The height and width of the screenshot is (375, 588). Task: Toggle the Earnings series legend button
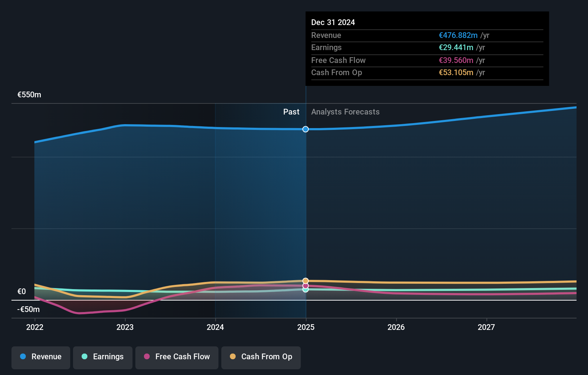coord(103,357)
